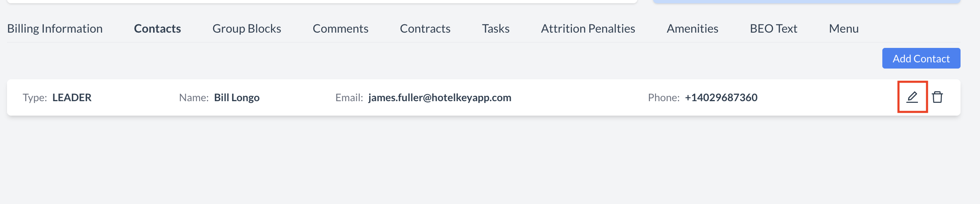Select the Menu tab
Image resolution: width=980 pixels, height=204 pixels.
(x=843, y=28)
